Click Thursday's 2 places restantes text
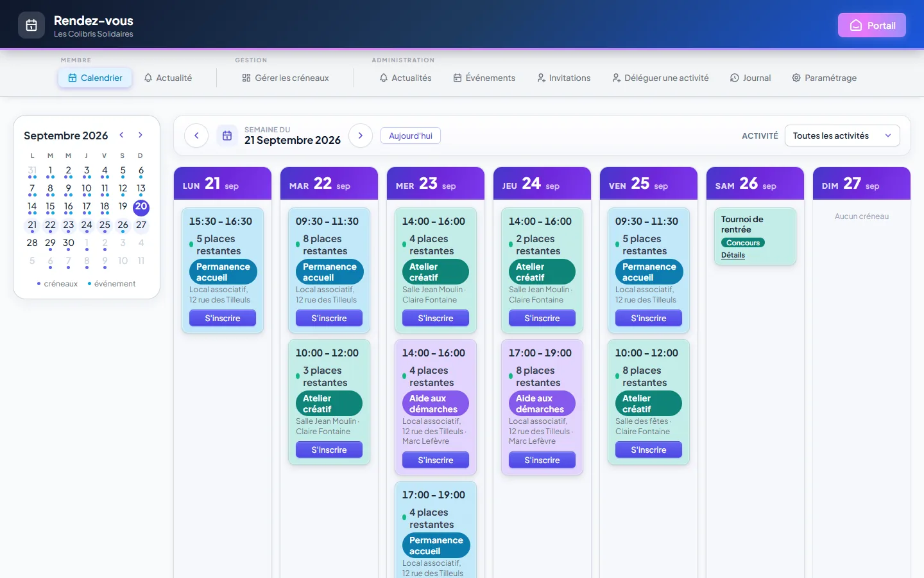 [538, 245]
